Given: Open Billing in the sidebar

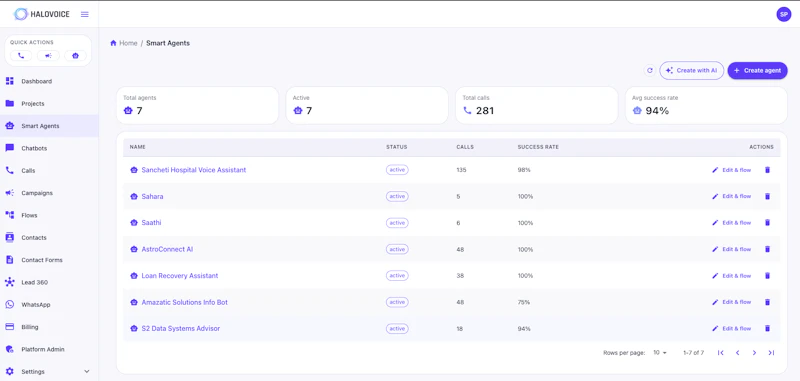Looking at the screenshot, I should click(49, 327).
